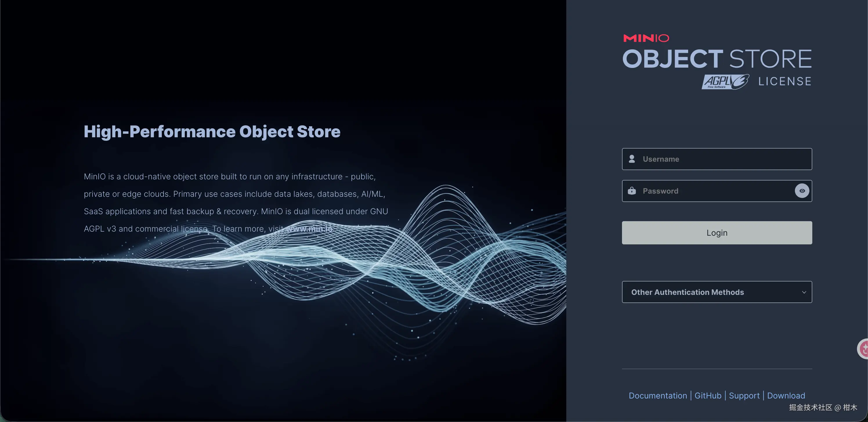Viewport: 868px width, 422px height.
Task: Follow the www.min.io link
Action: coord(309,229)
